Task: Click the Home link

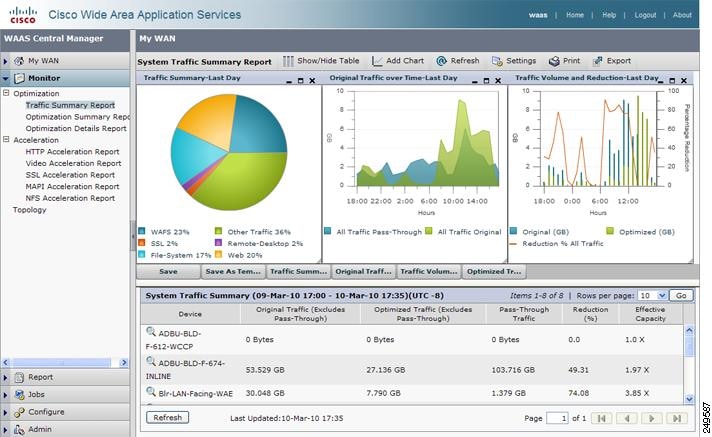Action: 575,15
